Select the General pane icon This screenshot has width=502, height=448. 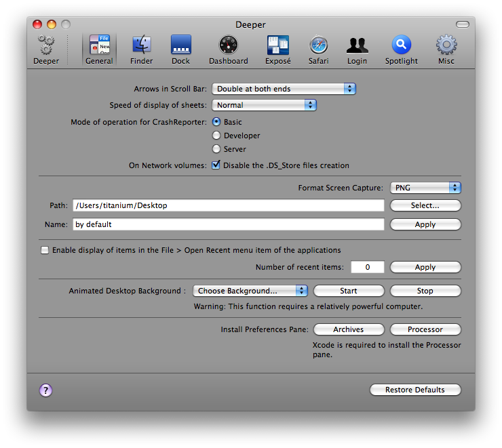tap(99, 50)
